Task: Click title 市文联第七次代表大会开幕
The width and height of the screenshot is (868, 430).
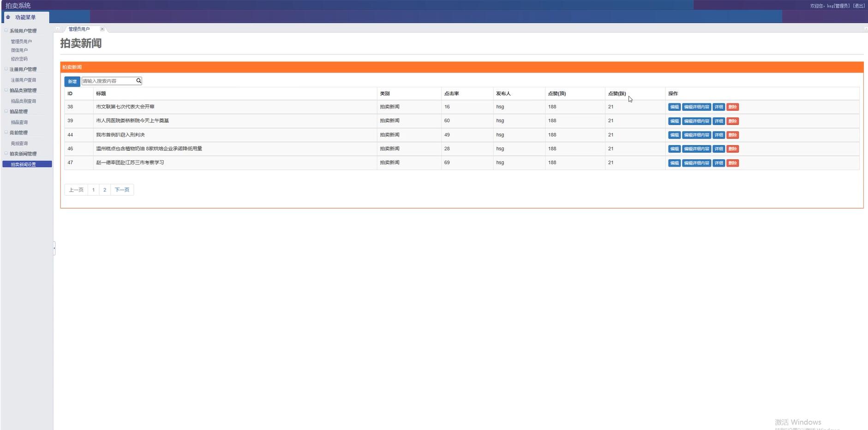Action: [x=125, y=107]
